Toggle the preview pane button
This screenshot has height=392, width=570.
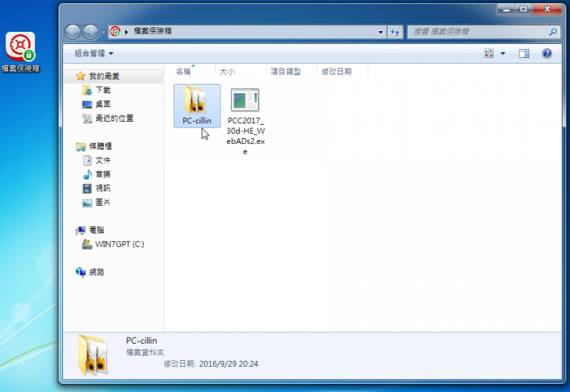pyautogui.click(x=524, y=53)
